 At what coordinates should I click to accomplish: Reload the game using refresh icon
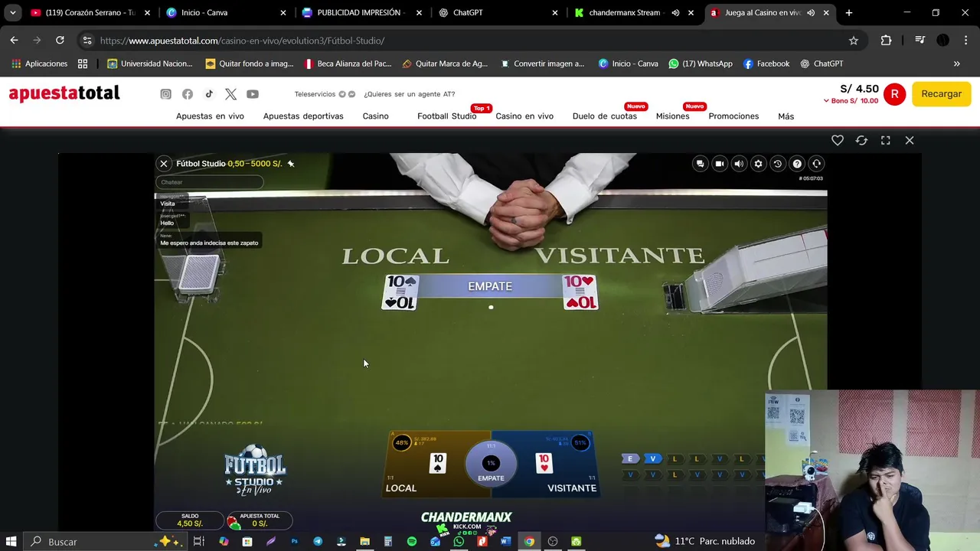click(x=861, y=140)
